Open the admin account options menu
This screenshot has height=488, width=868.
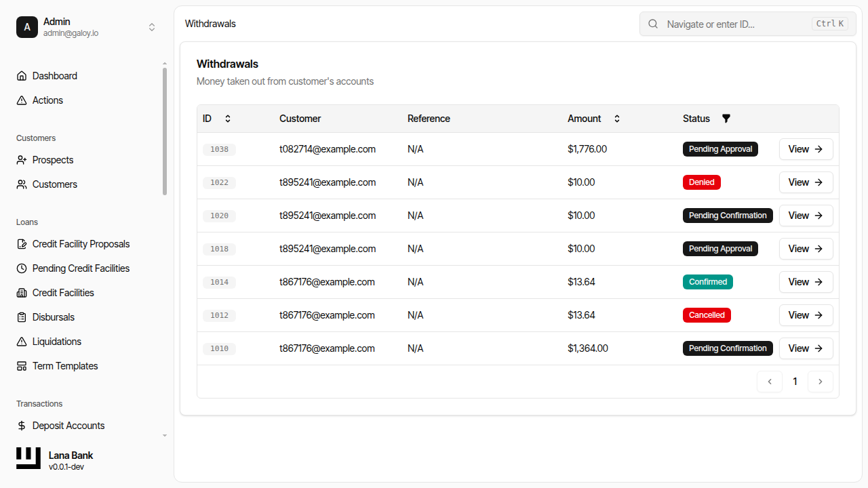tap(152, 27)
